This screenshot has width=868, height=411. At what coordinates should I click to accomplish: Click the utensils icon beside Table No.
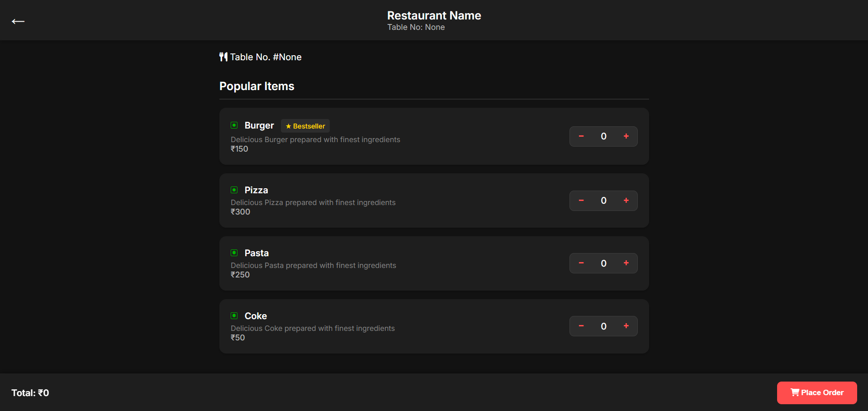223,57
